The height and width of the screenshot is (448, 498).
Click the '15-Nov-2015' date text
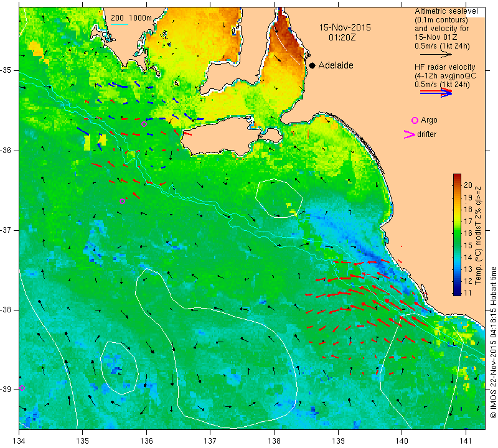(345, 27)
